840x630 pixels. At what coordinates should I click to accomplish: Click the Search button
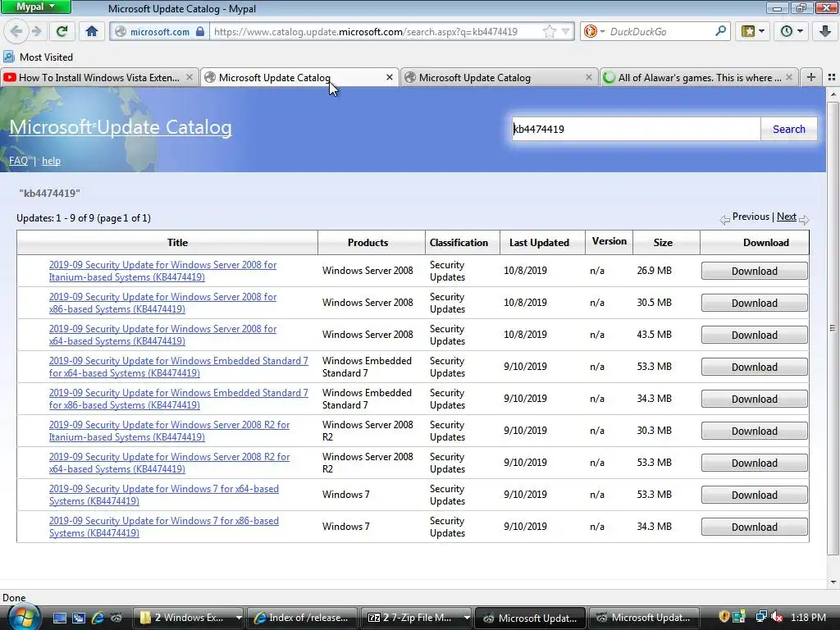[x=788, y=129]
